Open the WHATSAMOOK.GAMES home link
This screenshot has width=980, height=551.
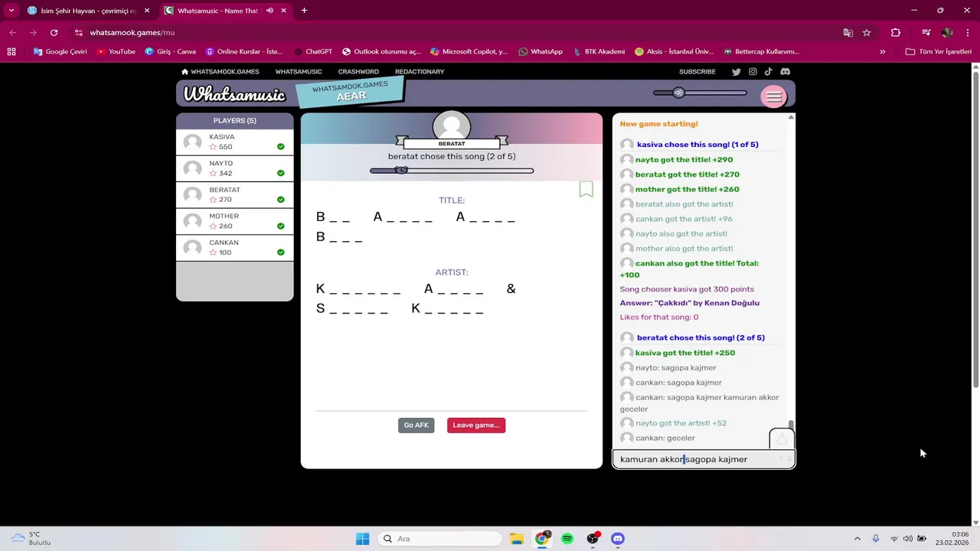220,72
